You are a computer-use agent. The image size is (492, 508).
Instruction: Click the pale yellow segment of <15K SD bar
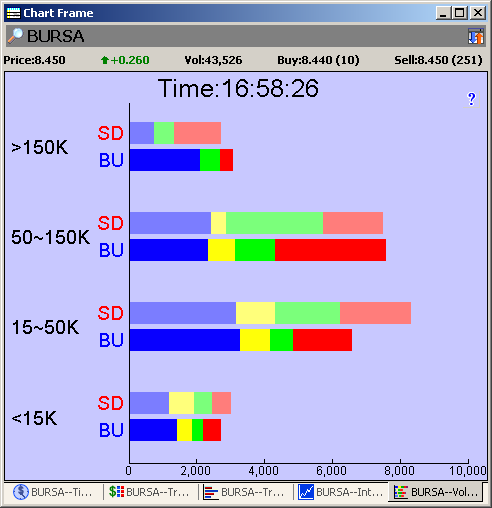pos(181,403)
